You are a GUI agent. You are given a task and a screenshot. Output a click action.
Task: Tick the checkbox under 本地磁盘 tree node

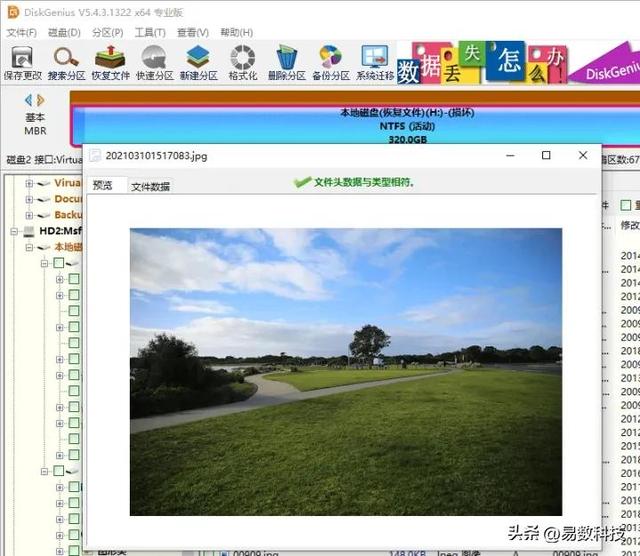(59, 263)
